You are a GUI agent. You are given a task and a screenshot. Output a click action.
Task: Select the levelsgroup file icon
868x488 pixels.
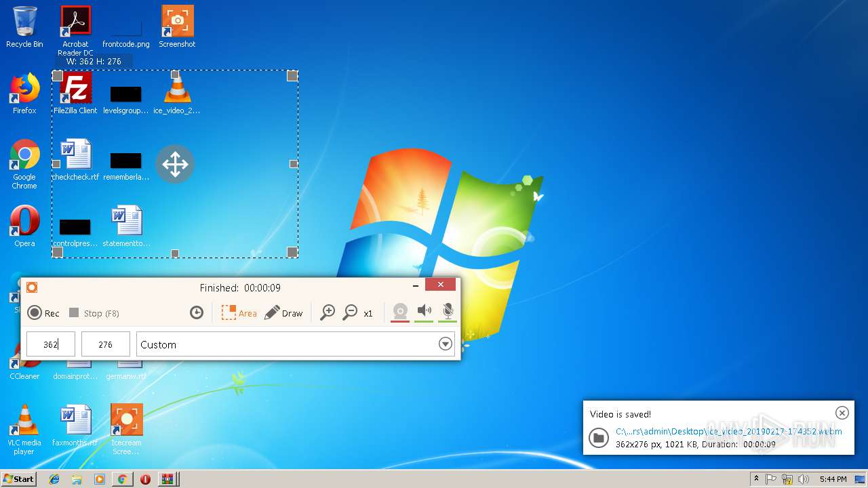pyautogui.click(x=126, y=98)
